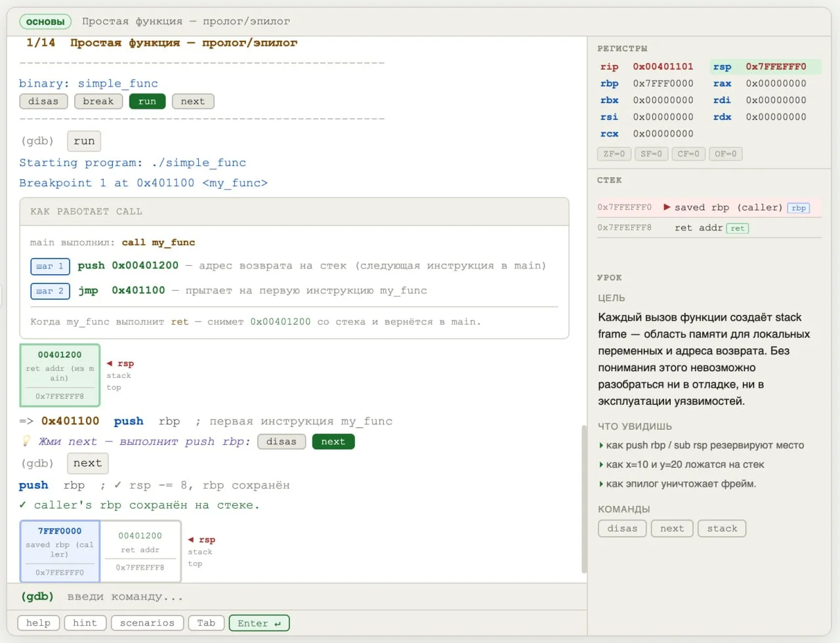Viewport: 840px width, 643px height.
Task: Click the rdx register row
Action: [x=765, y=117]
